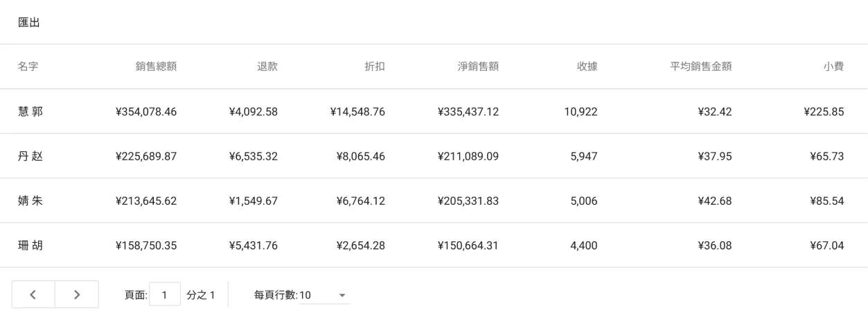Click receipts count 5,006
868x324 pixels.
pyautogui.click(x=584, y=201)
